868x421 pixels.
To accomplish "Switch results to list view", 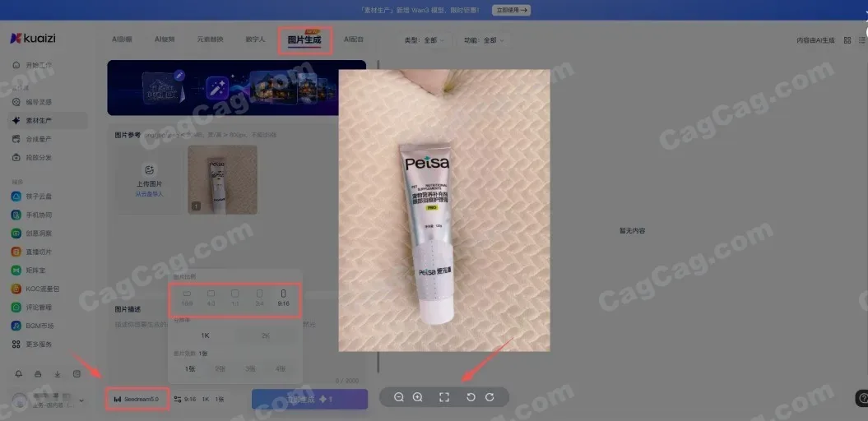I will (862, 40).
